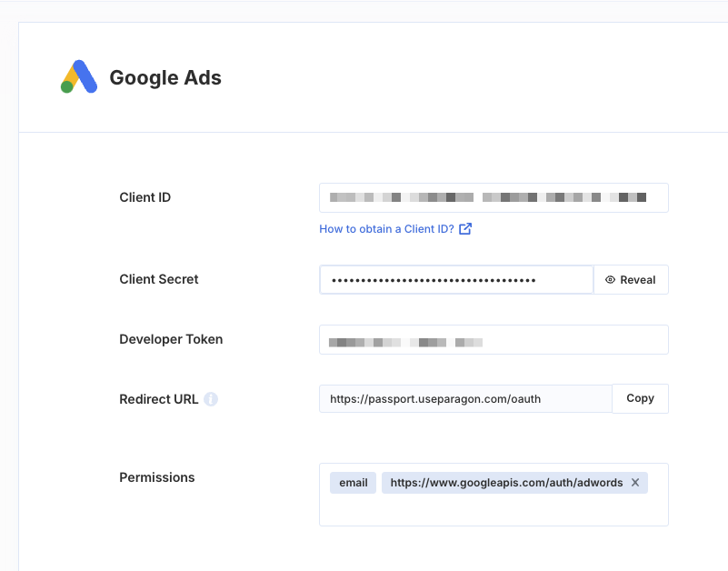This screenshot has height=571, width=728.
Task: Click the Redirect URL info icon
Action: click(x=211, y=399)
